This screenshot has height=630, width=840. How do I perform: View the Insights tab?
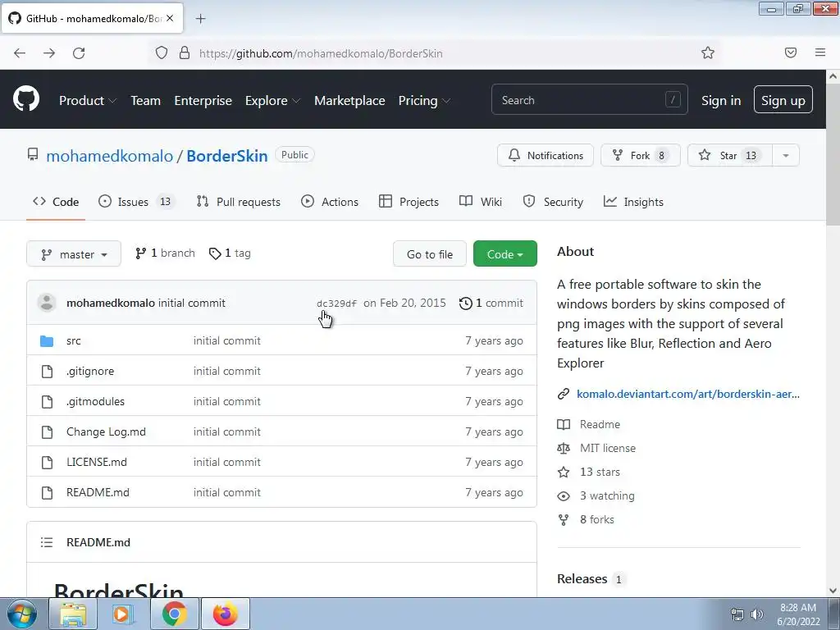coord(634,202)
